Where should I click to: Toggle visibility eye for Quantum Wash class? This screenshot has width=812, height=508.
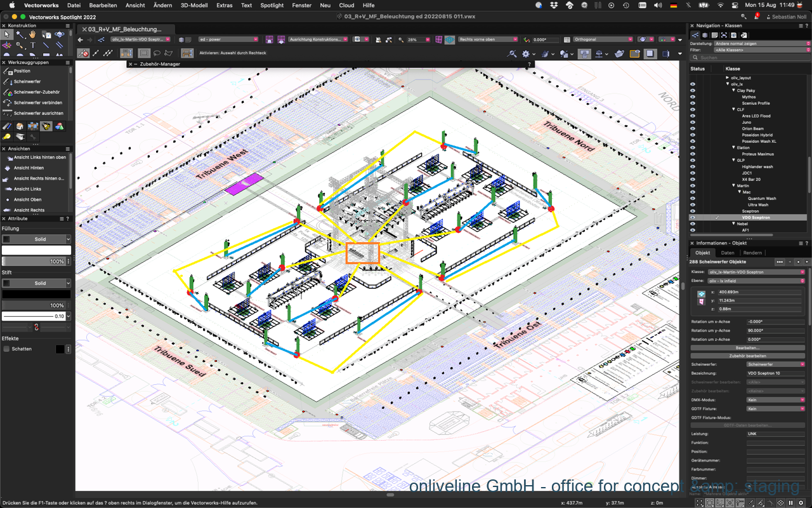pos(693,198)
